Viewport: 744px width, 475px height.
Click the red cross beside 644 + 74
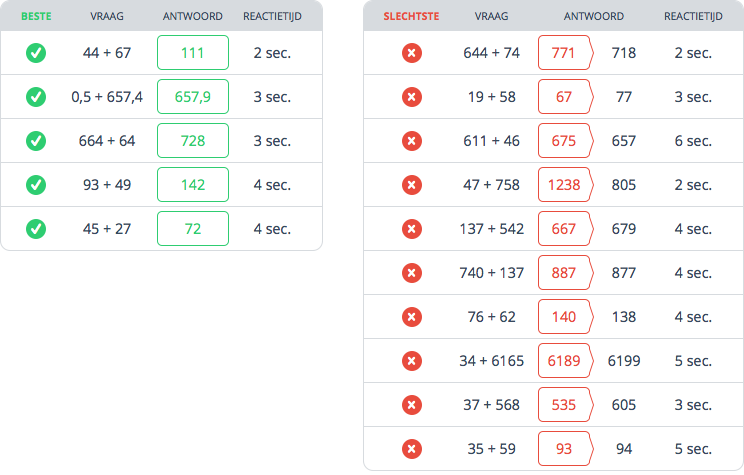(412, 53)
